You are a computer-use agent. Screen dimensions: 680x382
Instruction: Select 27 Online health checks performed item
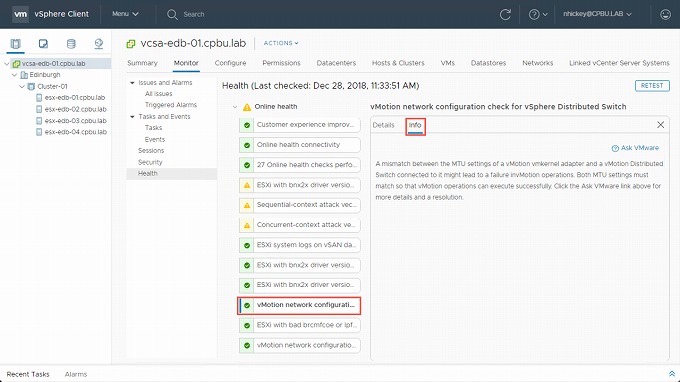tap(300, 165)
